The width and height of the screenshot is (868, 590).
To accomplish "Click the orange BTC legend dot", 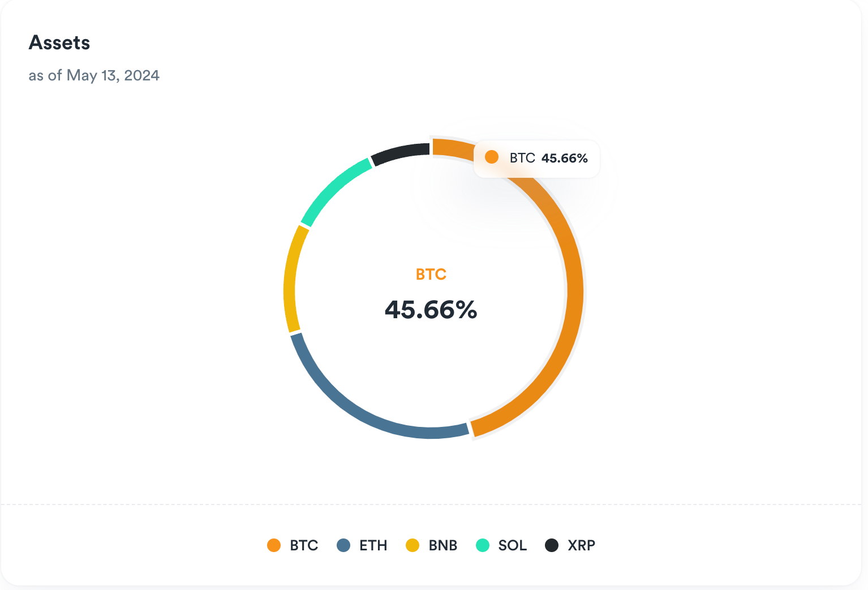I will tap(274, 545).
